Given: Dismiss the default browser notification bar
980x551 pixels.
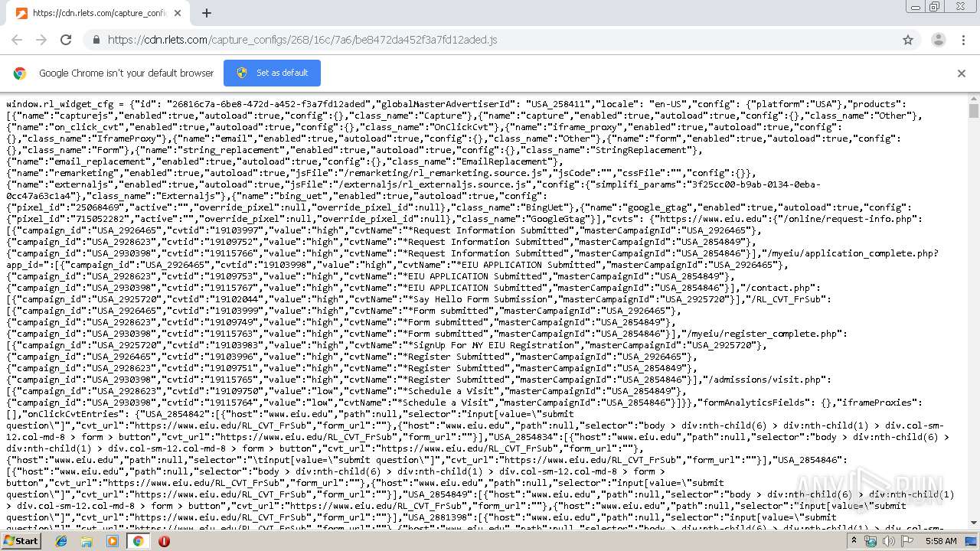Looking at the screenshot, I should tap(962, 73).
